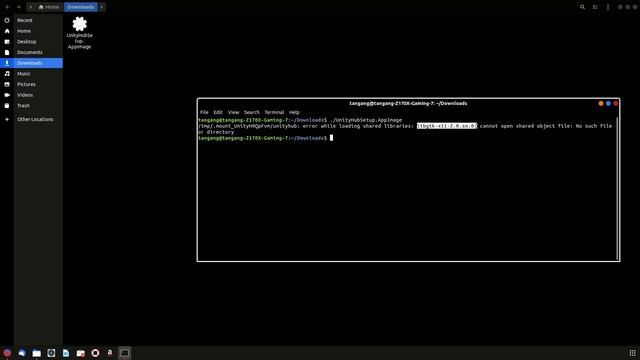
Task: Click the terminal window title bar text
Action: click(408, 103)
